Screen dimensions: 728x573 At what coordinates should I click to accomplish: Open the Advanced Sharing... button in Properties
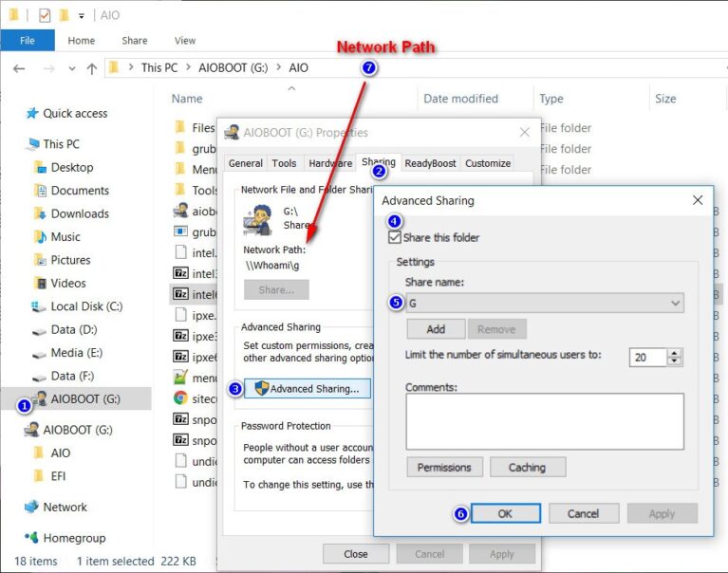(x=308, y=388)
